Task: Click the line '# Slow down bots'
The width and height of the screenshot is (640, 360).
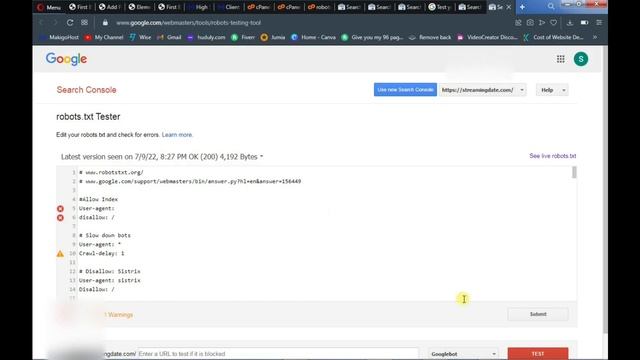Action: coord(105,236)
